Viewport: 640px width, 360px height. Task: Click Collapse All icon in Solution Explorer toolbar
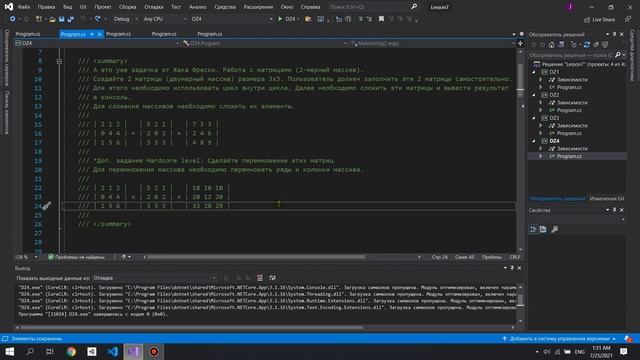(596, 45)
